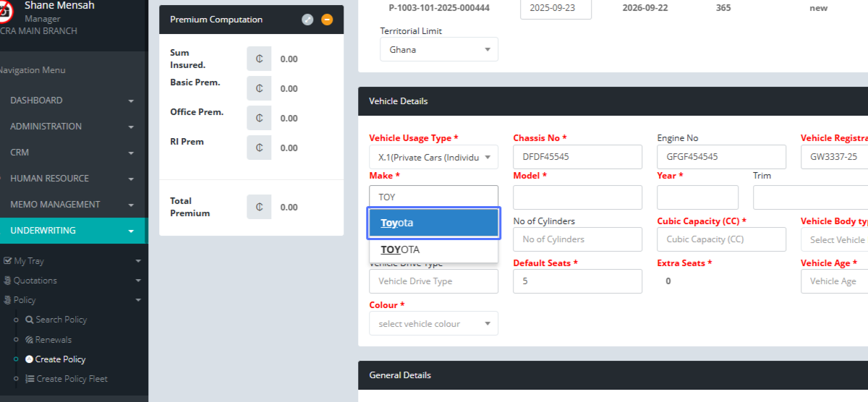Viewport: 868px width, 402px height.
Task: Select Toyota from the Make suggestions
Action: tap(433, 223)
